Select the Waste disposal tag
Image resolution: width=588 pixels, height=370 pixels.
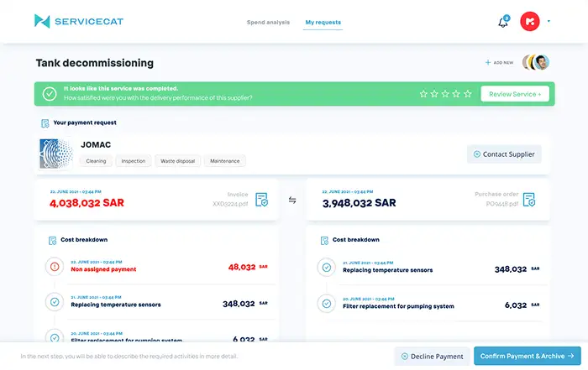click(178, 161)
